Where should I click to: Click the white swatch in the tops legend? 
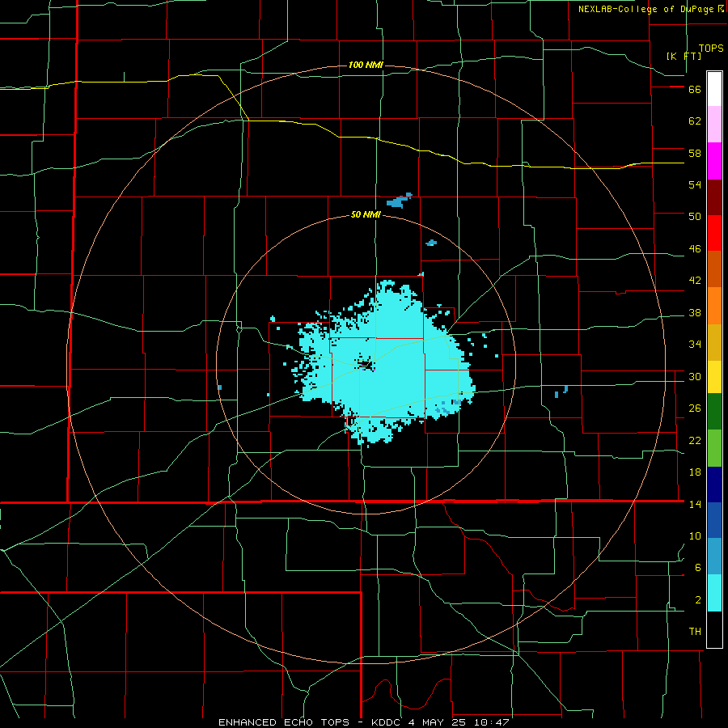tap(714, 89)
